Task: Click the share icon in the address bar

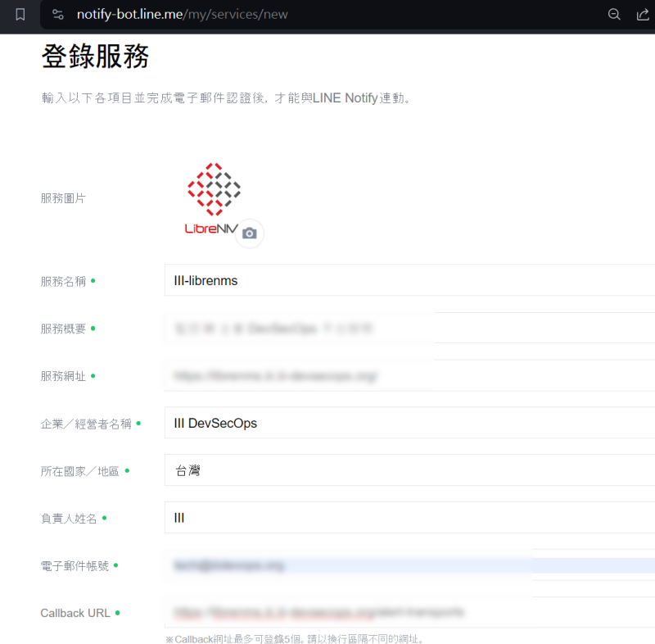Action: tap(643, 15)
